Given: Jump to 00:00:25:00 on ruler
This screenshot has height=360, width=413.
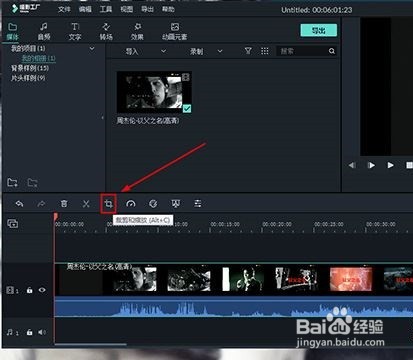Looking at the screenshot, I should 329,224.
